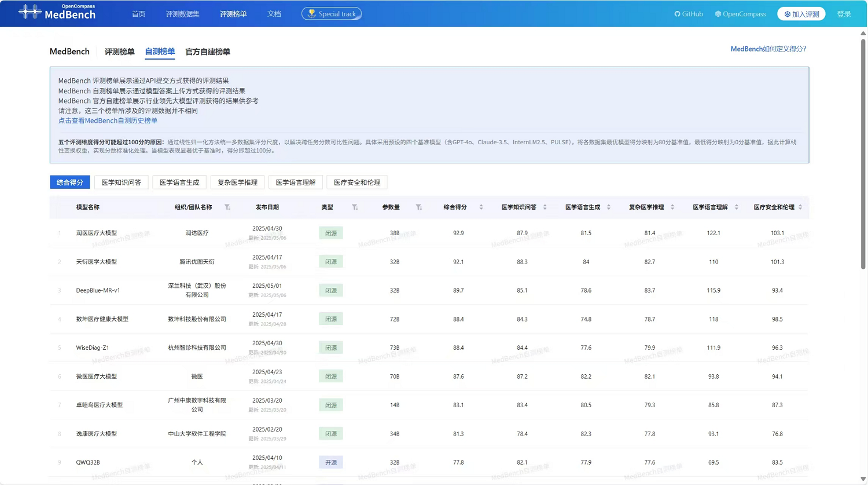The height and width of the screenshot is (486, 868).
Task: Switch to the 官方自建榜单 tab
Action: tap(207, 52)
